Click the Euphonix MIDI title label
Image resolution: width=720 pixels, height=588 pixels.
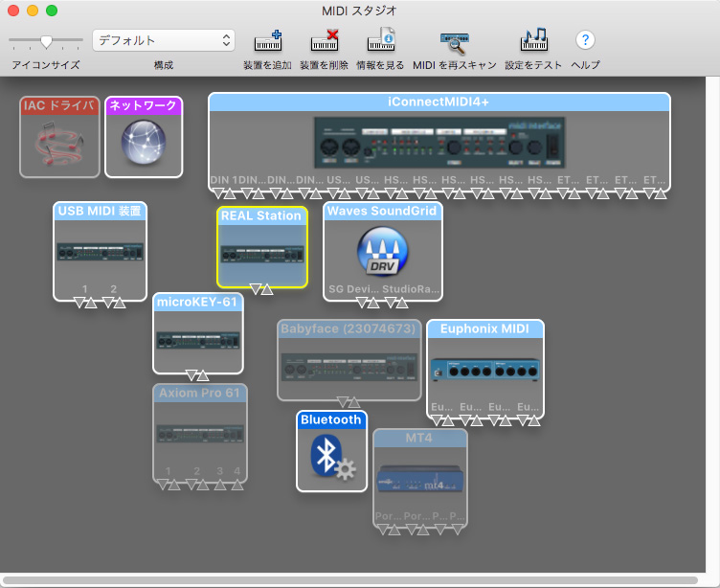point(484,328)
